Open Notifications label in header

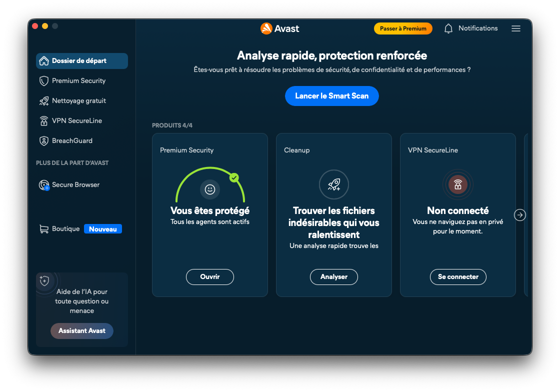pyautogui.click(x=478, y=28)
